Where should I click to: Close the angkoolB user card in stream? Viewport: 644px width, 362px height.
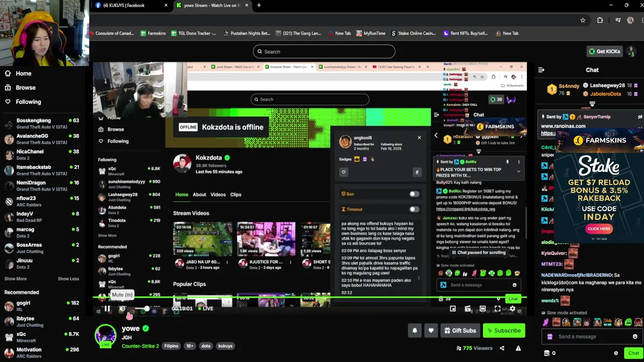[x=419, y=137]
